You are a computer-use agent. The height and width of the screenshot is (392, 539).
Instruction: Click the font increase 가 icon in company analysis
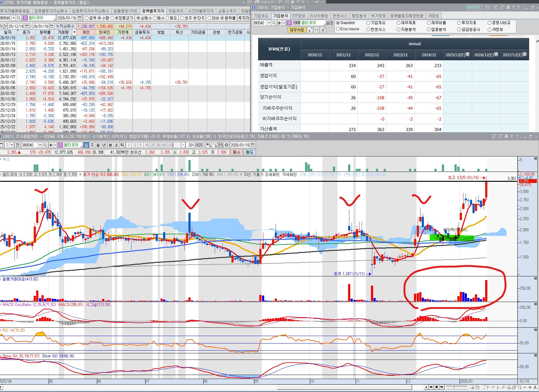pos(323,30)
